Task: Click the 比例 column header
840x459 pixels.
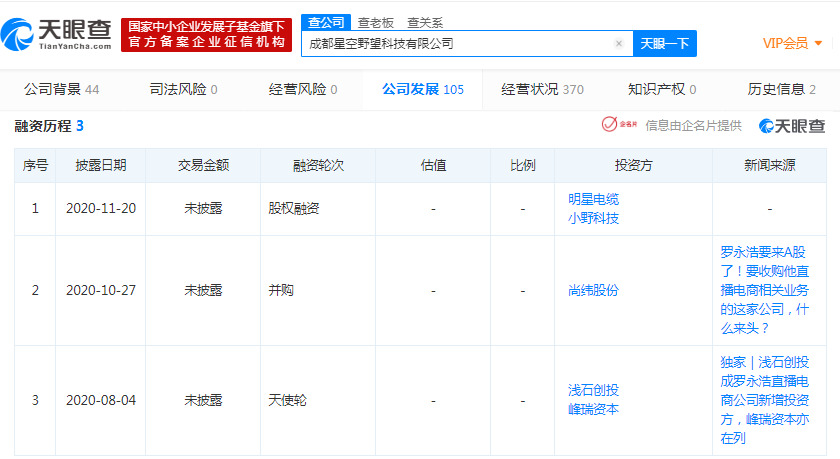Action: tap(522, 165)
